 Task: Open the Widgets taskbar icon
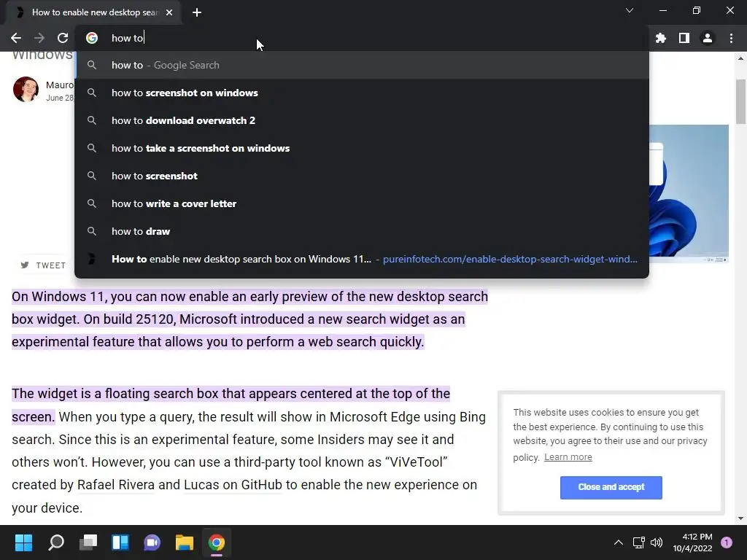click(120, 542)
